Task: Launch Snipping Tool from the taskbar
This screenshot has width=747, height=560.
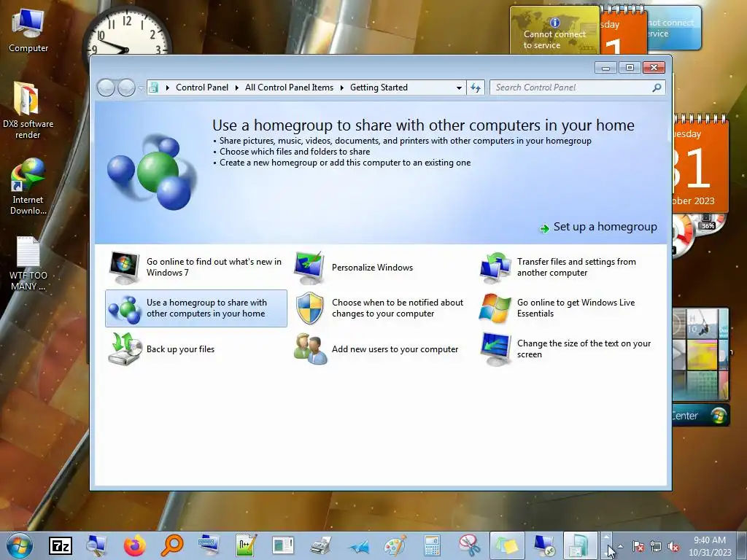Action: point(469,545)
